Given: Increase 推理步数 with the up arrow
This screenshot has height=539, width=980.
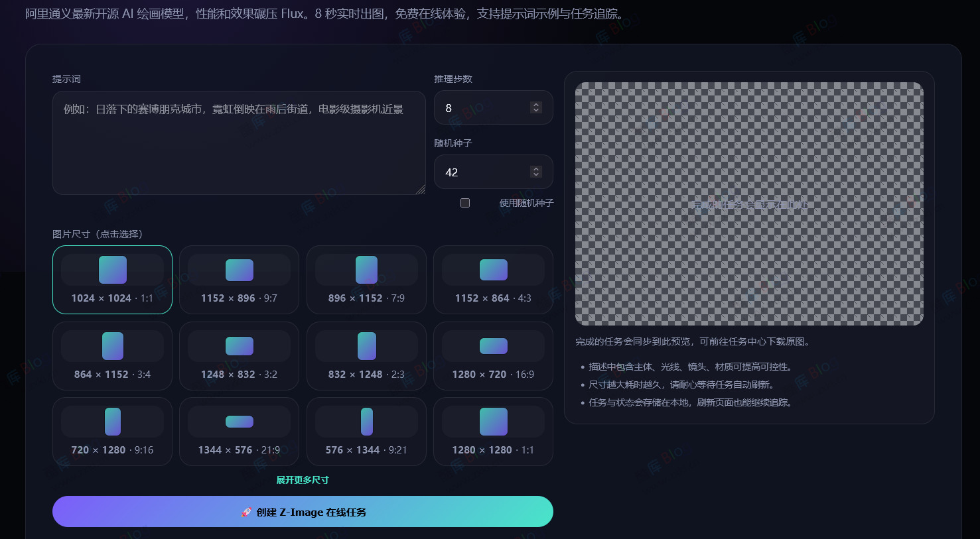Looking at the screenshot, I should 535,104.
